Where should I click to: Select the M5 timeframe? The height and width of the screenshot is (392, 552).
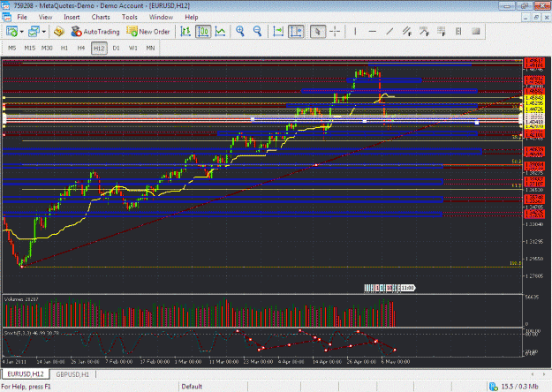click(x=12, y=48)
